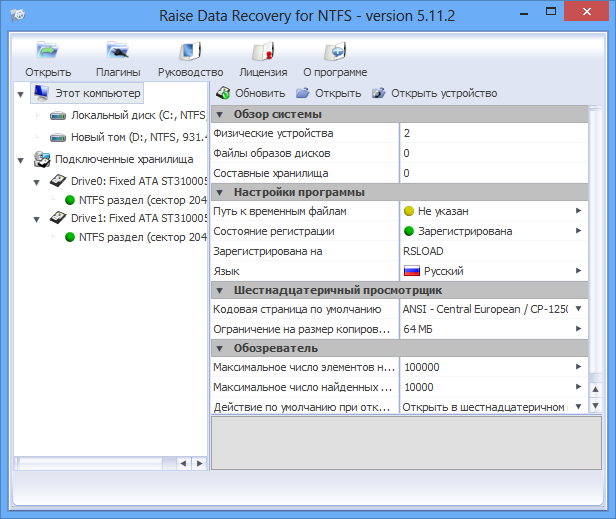Click green dot of NTFS partition under Drive1
The height and width of the screenshot is (519, 616).
pos(70,237)
